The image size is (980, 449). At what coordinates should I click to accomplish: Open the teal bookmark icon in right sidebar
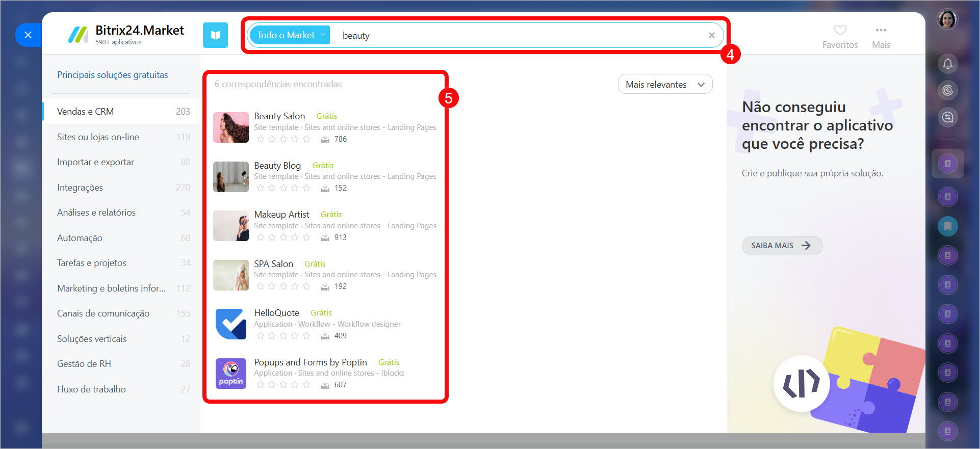point(947,226)
